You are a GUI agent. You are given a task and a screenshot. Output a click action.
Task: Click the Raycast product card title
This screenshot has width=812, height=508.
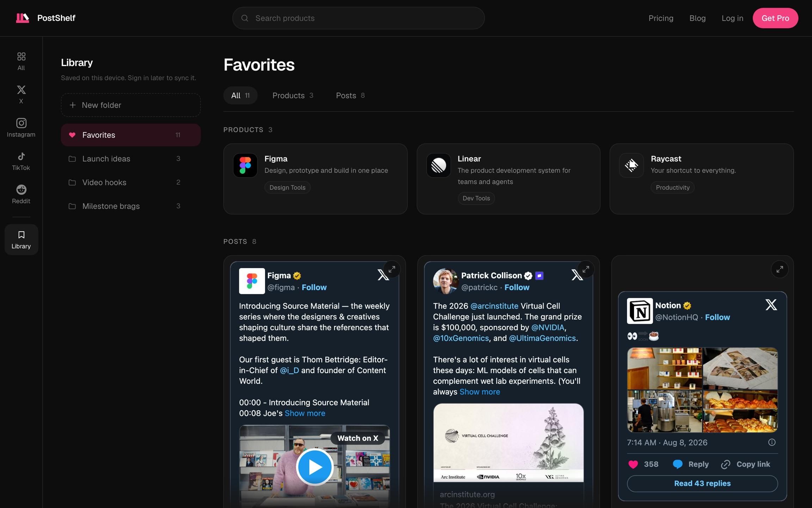tap(666, 159)
